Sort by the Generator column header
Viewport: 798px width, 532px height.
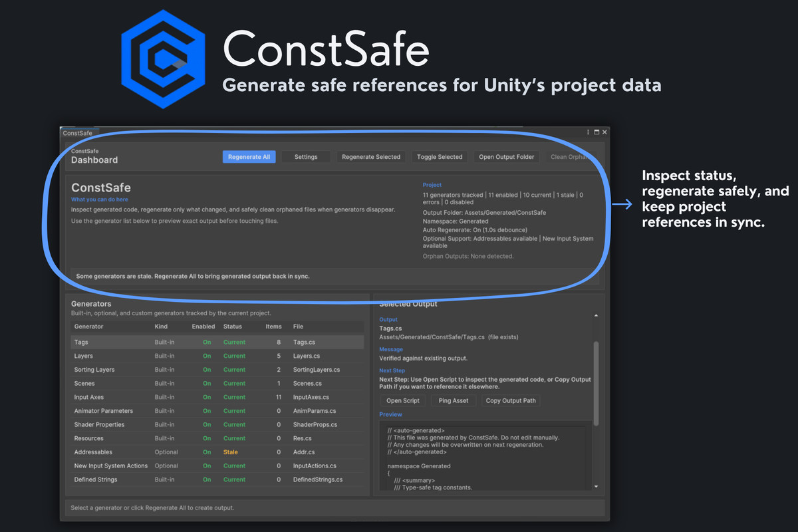(88, 327)
